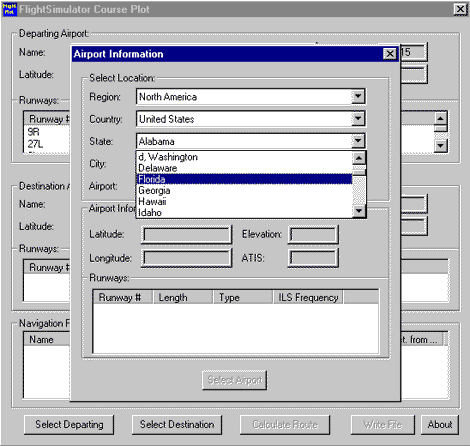Click the ATIS field
The height and width of the screenshot is (446, 470).
coord(313,258)
